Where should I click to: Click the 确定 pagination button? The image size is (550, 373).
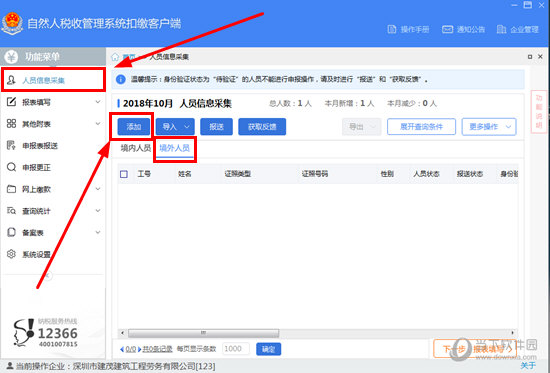pyautogui.click(x=268, y=349)
